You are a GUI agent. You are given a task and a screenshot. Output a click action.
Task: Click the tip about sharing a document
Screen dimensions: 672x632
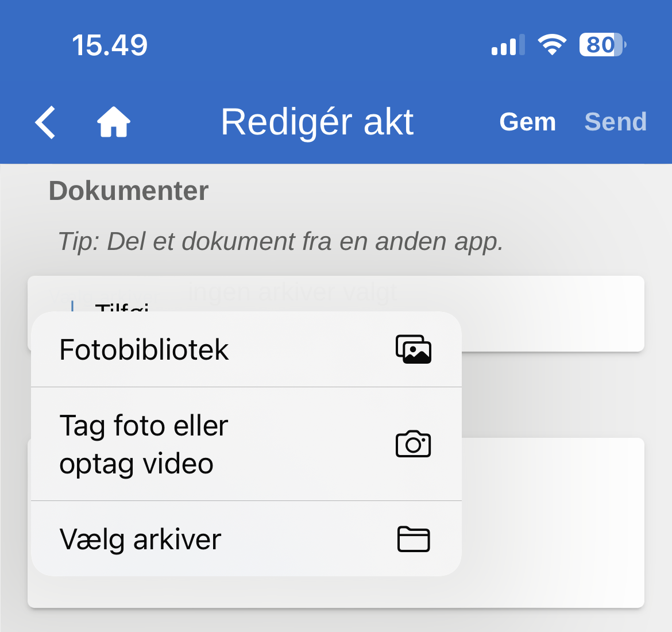click(280, 241)
